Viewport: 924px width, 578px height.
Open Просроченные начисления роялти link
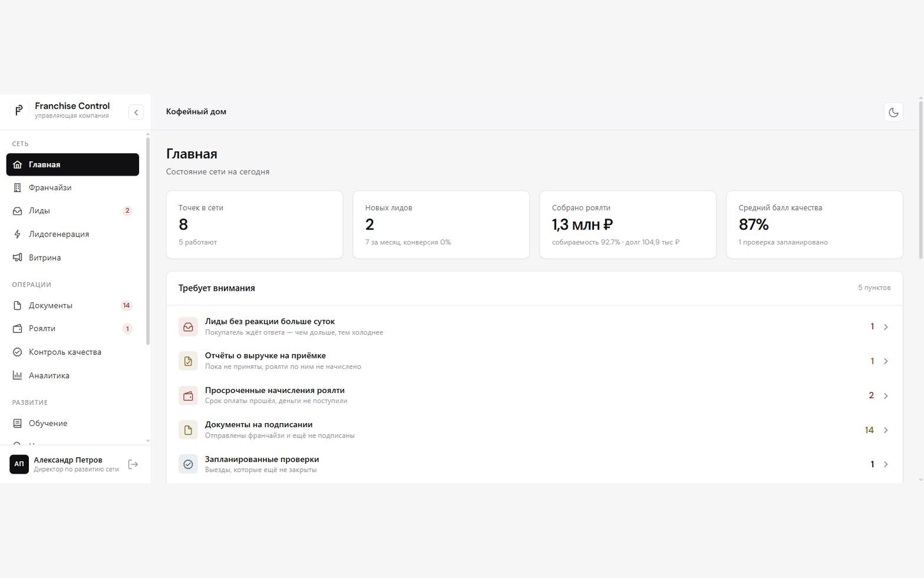tap(534, 395)
